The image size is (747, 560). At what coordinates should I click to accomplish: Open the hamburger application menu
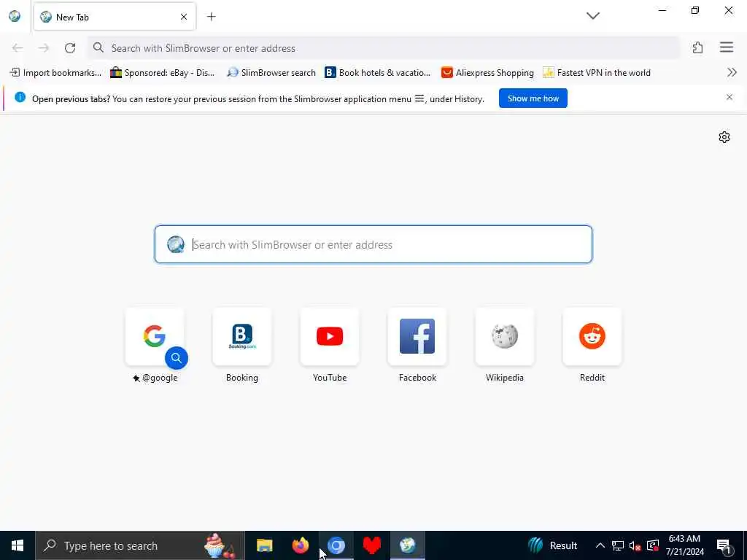point(727,47)
